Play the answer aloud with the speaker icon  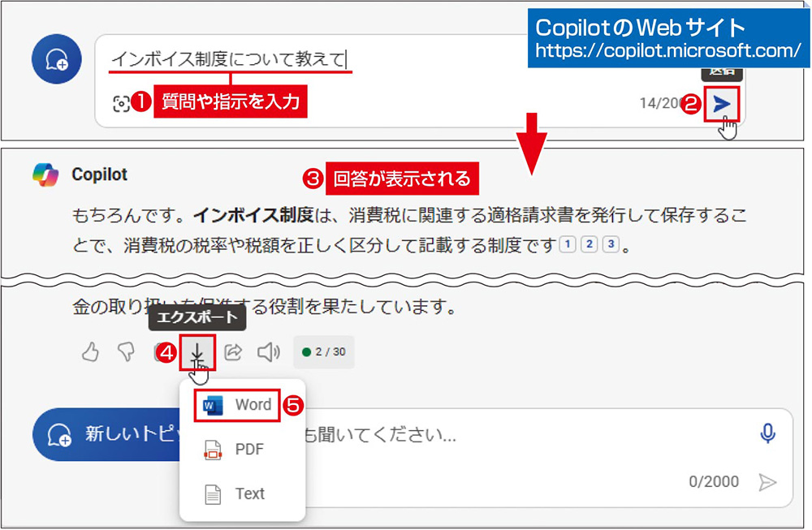(268, 351)
